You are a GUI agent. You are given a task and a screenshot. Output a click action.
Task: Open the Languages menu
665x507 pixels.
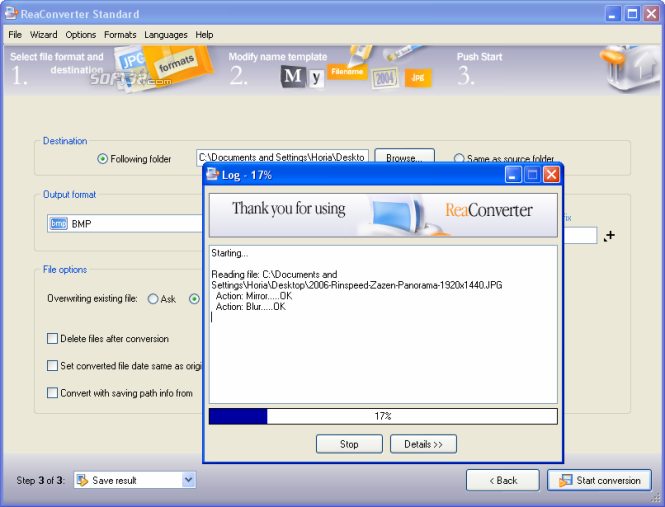click(165, 35)
